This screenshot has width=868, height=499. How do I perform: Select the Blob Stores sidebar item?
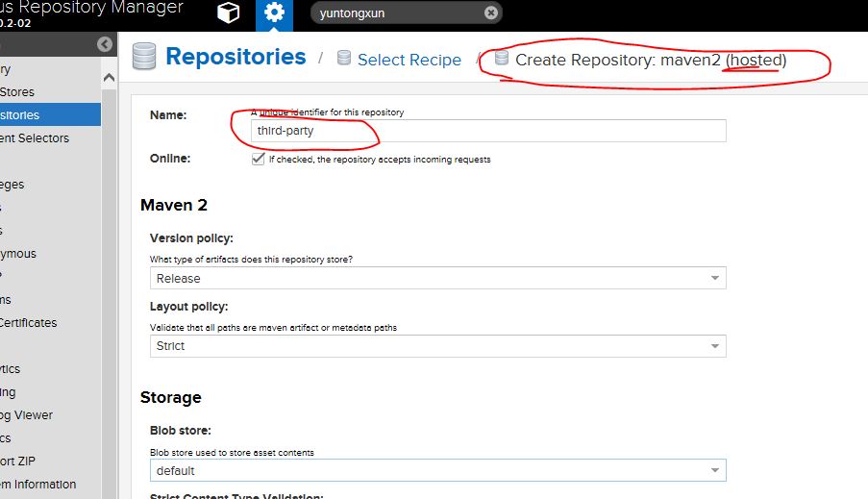50,92
